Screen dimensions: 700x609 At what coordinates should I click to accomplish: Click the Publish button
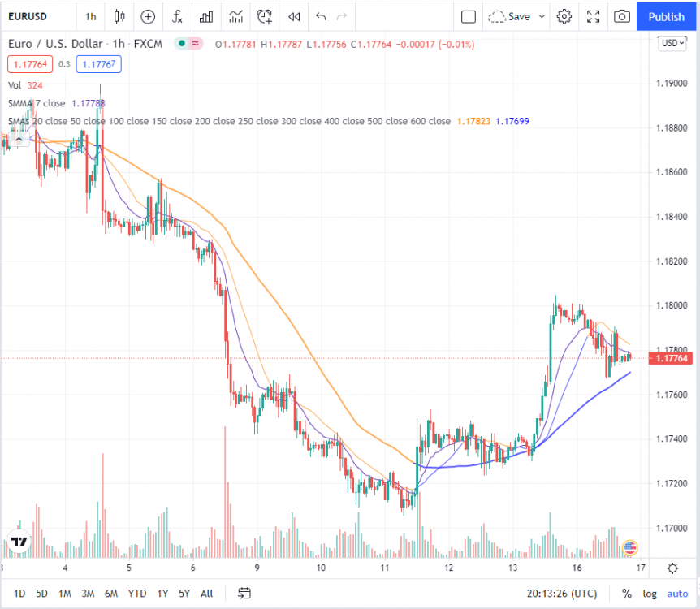click(x=666, y=16)
